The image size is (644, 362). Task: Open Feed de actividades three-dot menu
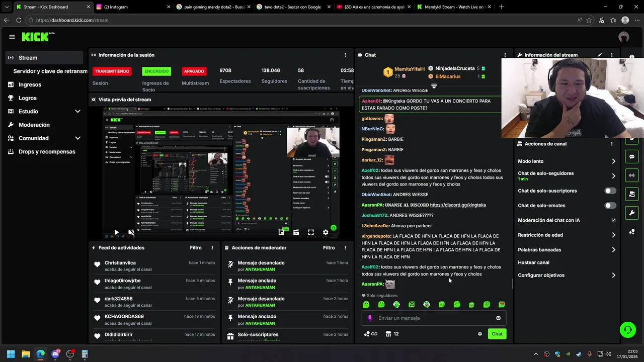point(212,248)
